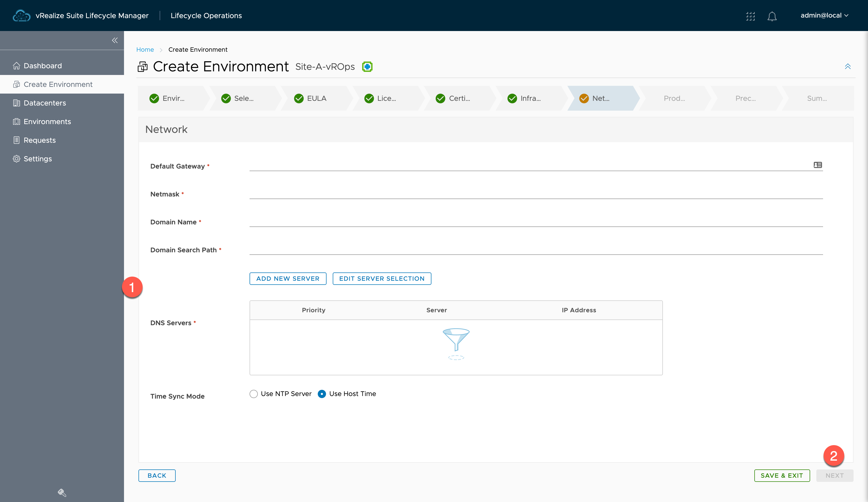The width and height of the screenshot is (868, 502).
Task: Click the Create Environment title icon
Action: click(x=143, y=66)
